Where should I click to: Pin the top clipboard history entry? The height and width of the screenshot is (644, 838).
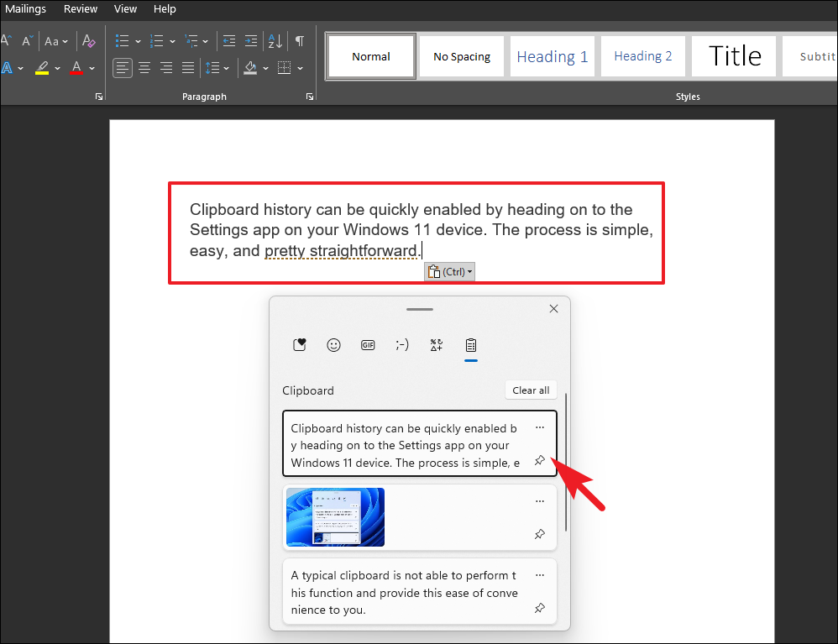point(540,460)
